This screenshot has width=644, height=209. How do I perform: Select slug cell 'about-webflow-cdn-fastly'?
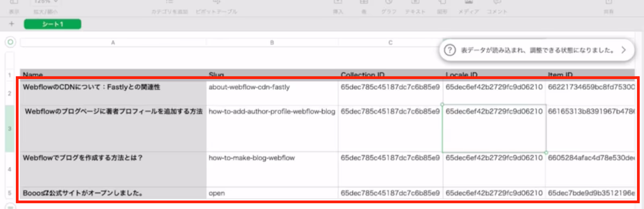(272, 93)
